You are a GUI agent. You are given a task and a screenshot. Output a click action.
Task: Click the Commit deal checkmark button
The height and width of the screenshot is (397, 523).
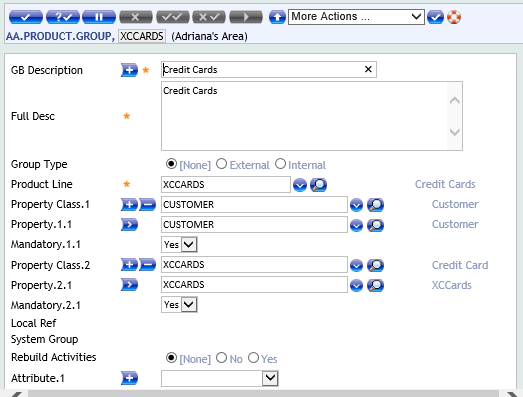[26, 17]
